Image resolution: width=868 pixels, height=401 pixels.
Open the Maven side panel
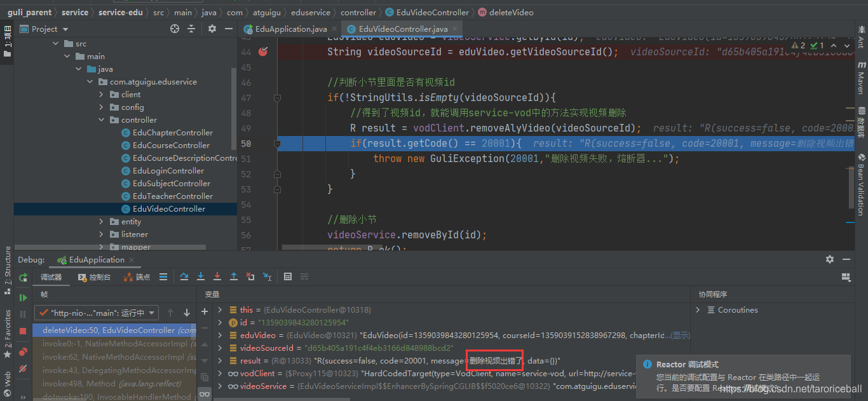(861, 79)
